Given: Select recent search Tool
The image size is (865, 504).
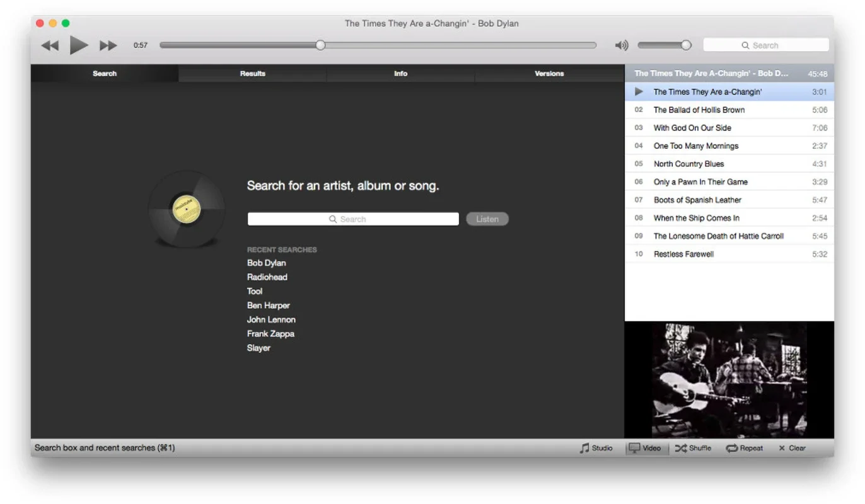Looking at the screenshot, I should 255,292.
